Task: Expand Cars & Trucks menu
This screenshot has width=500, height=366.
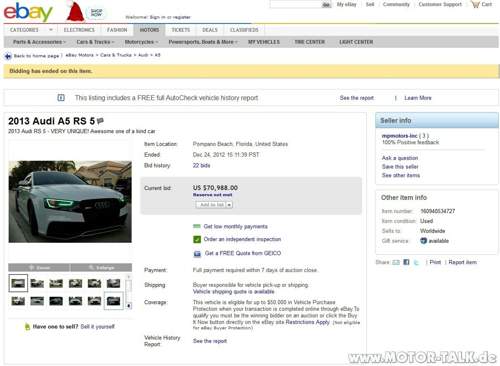Action: click(95, 42)
